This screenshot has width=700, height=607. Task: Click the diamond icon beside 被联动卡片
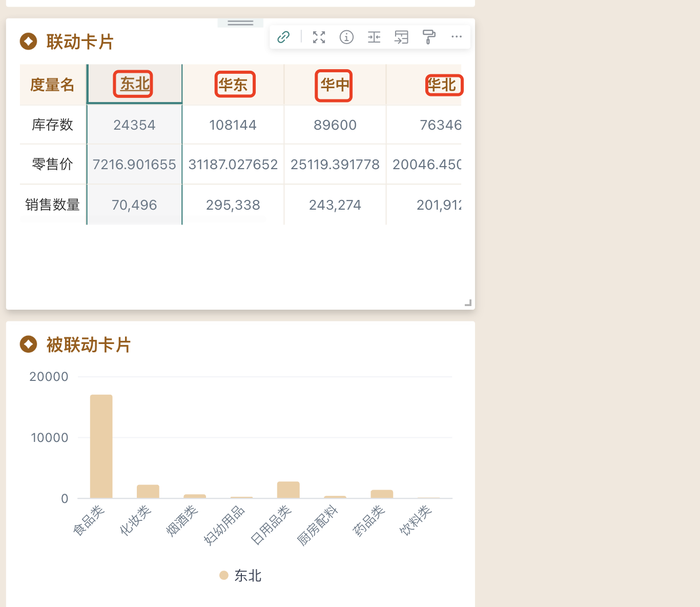(29, 345)
